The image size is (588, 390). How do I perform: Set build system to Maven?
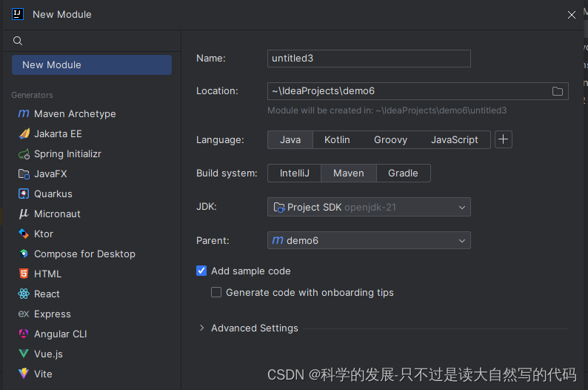349,173
